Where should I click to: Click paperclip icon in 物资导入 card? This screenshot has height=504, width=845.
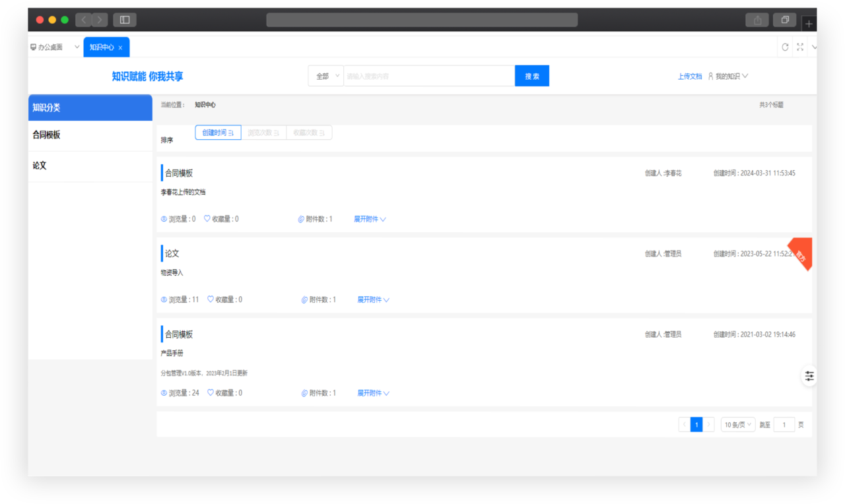click(x=304, y=299)
